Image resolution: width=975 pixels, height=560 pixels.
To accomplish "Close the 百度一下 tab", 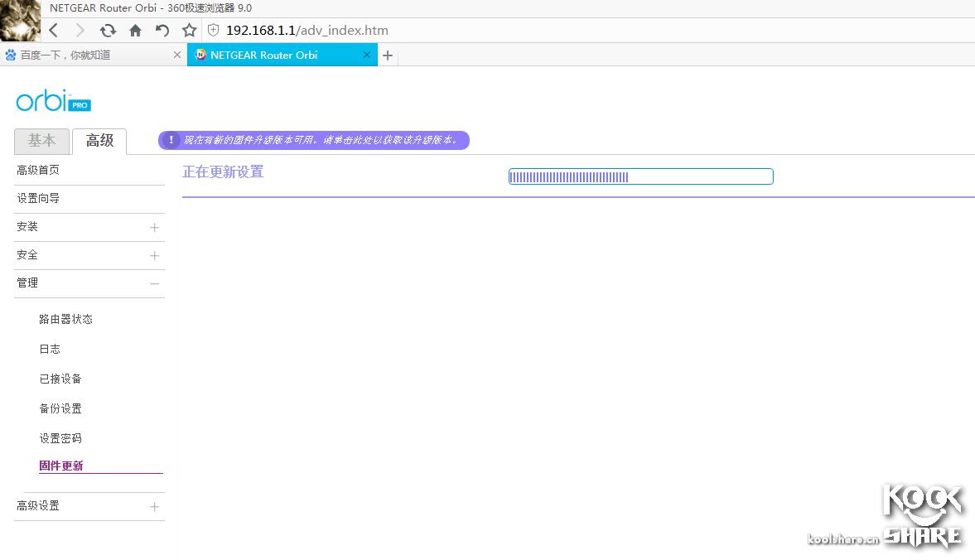I will (177, 55).
